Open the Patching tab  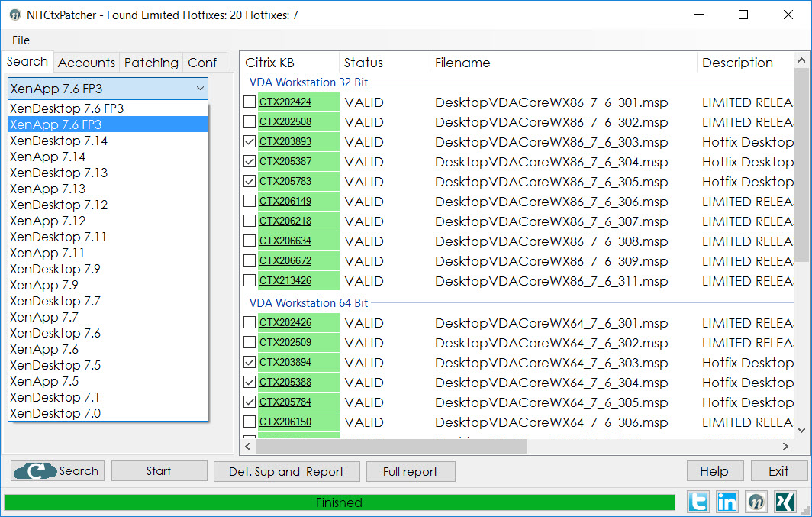click(151, 63)
